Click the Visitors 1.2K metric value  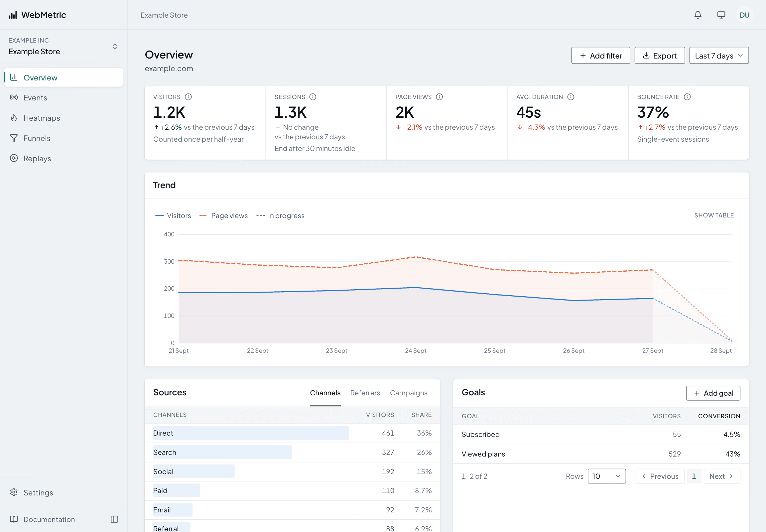169,112
